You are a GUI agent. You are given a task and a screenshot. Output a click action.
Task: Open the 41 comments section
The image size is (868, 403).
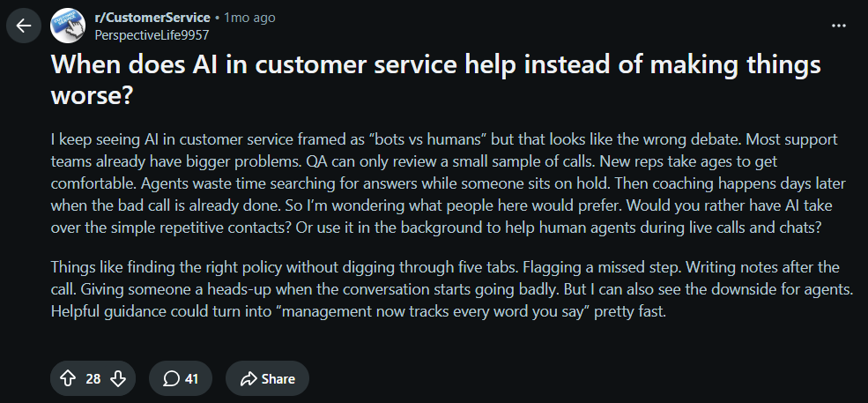[181, 378]
